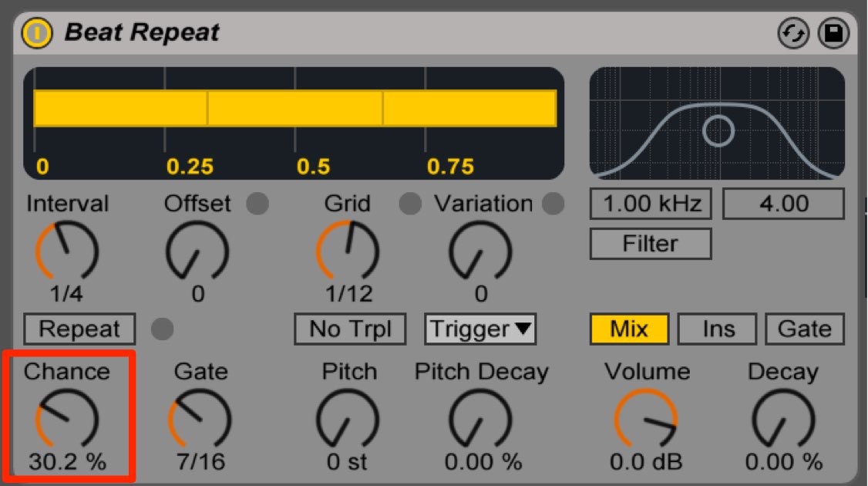Viewport: 868px width, 486px height.
Task: Click the gray indicator next to Variation
Action: 553,204
